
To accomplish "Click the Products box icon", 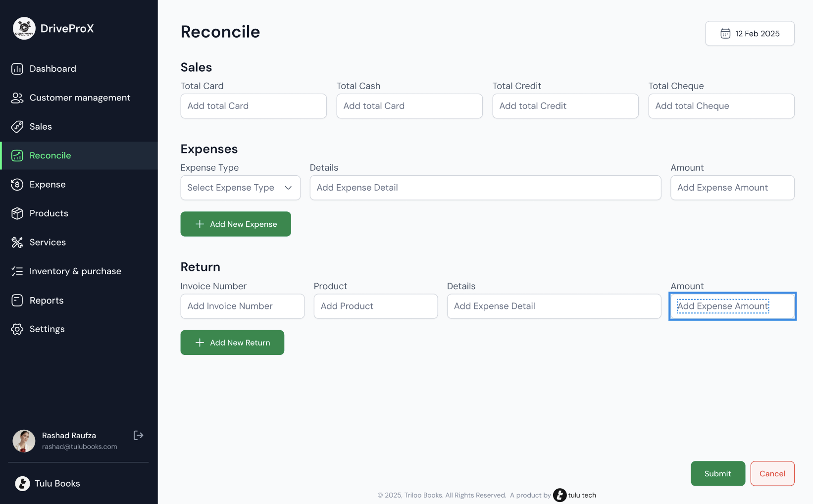I will 17,213.
